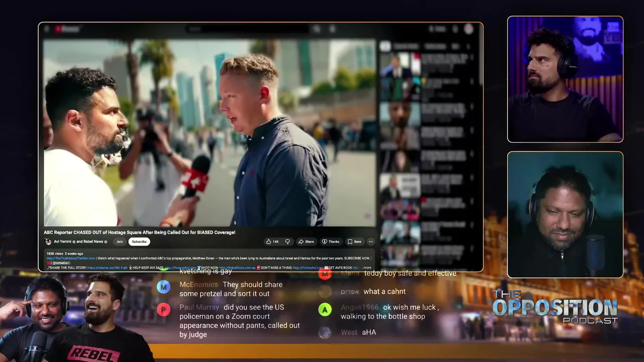Screen dimensions: 644x362
Task: Click the green A avatar beside Angus1966
Action: (x=325, y=310)
